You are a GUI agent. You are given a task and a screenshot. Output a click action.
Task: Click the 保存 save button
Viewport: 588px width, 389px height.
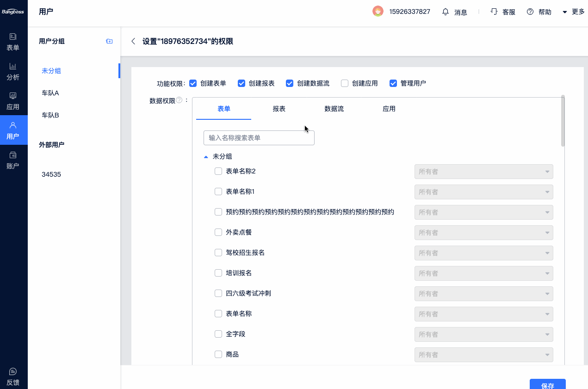[x=547, y=384]
